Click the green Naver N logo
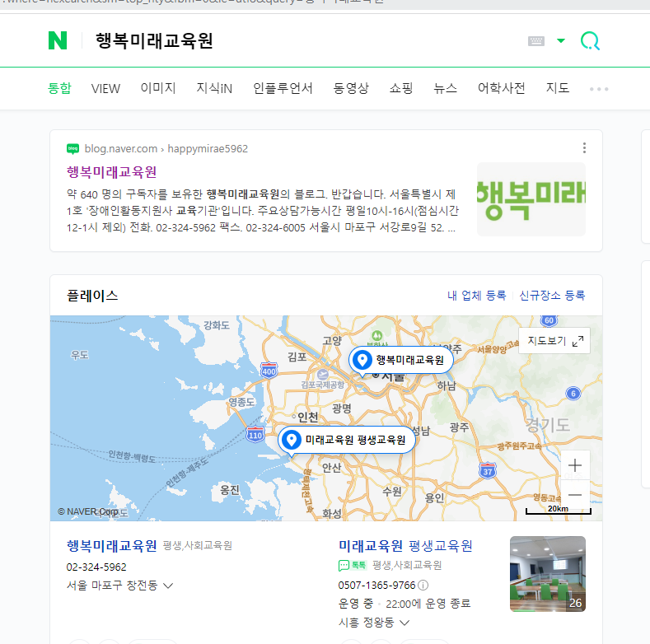 tap(58, 40)
